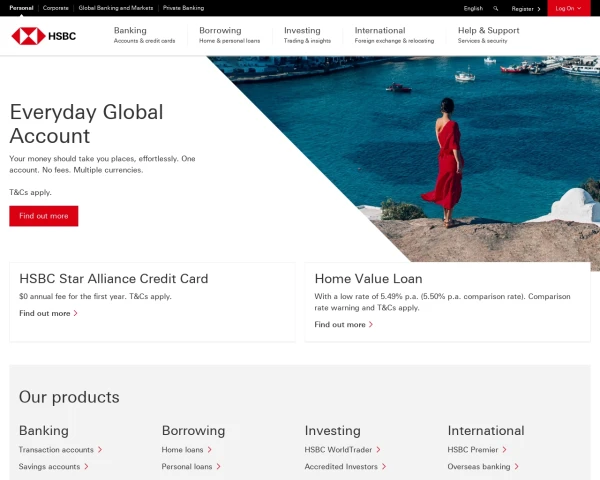This screenshot has width=600, height=480.
Task: Click HSBC Star Alliance Credit Card heading
Action: (x=114, y=279)
